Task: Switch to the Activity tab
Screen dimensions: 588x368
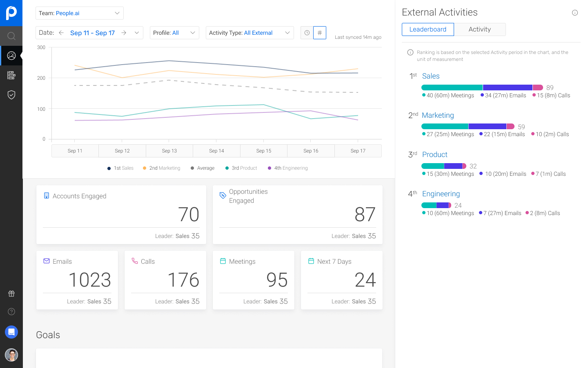Action: click(x=480, y=29)
